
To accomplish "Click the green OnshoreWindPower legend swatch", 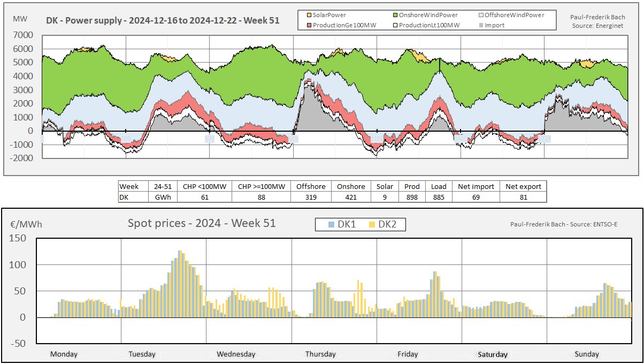I will click(394, 15).
